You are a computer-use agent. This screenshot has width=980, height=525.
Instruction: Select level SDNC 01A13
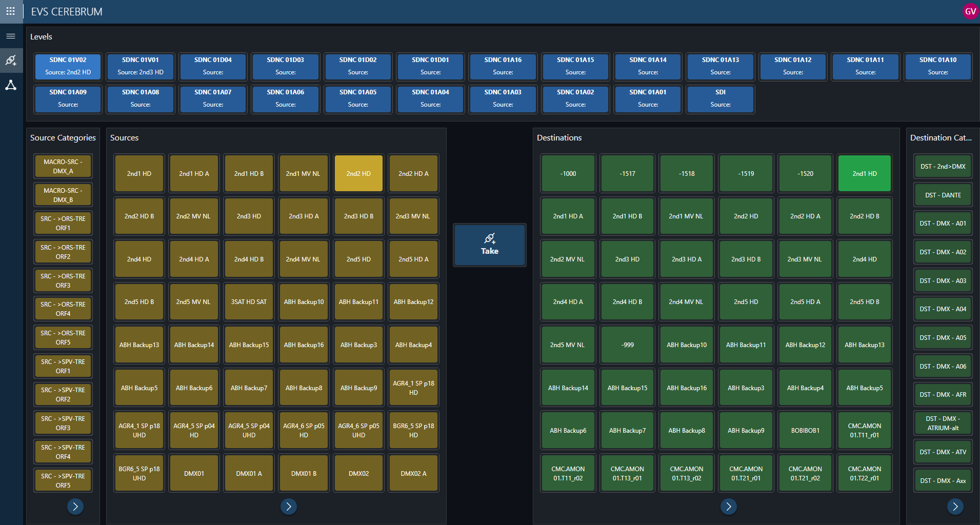[721, 66]
